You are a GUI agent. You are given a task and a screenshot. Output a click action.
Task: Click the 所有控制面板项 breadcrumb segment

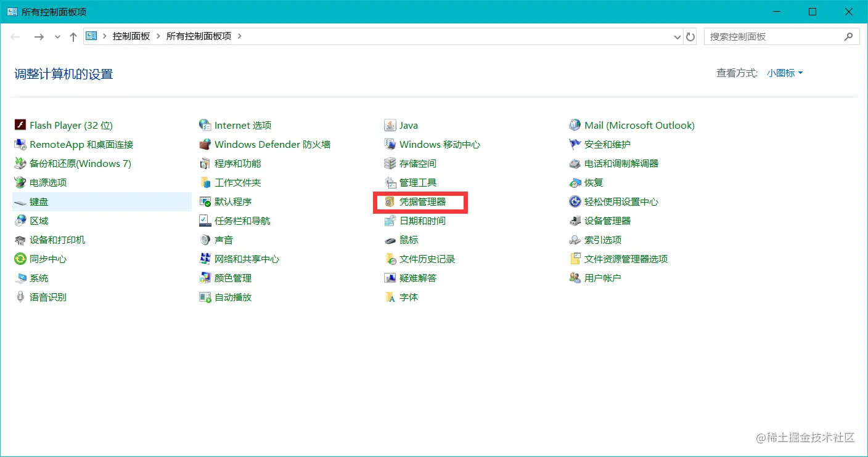[199, 36]
